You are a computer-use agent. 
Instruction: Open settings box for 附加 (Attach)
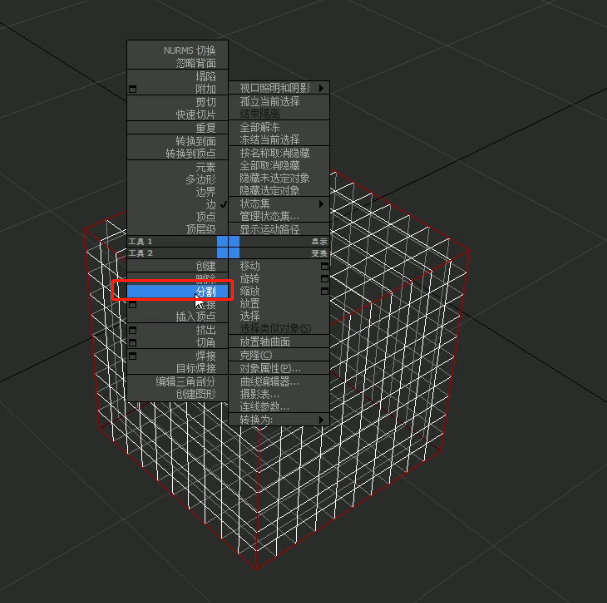click(x=132, y=89)
